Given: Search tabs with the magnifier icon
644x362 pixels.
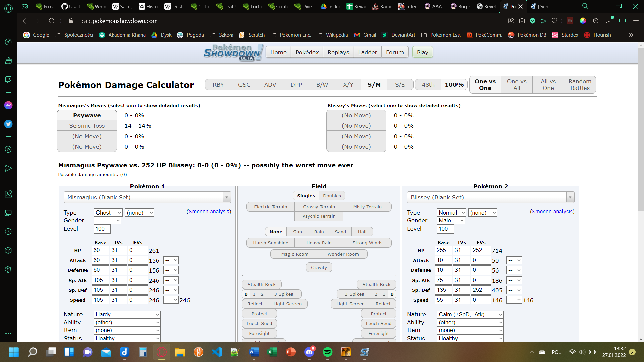Looking at the screenshot, I should pyautogui.click(x=585, y=6).
